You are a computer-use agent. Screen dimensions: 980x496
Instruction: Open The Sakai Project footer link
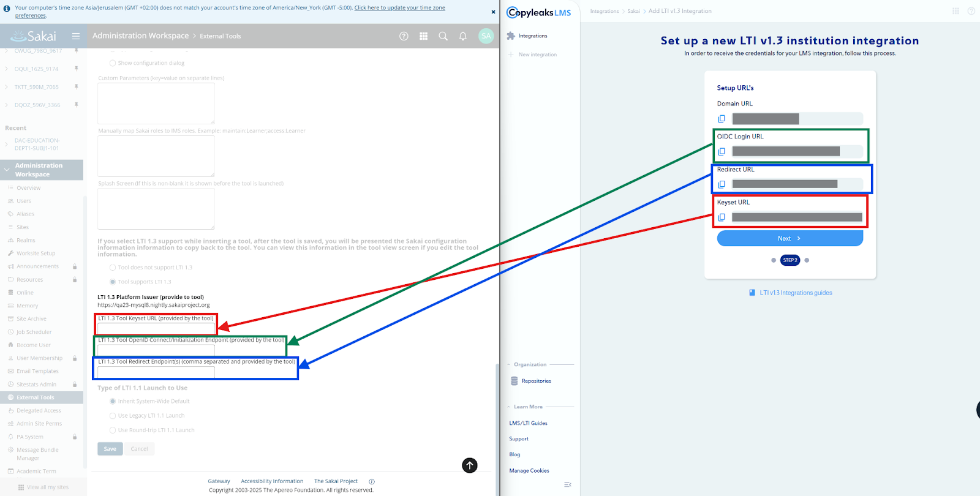(x=336, y=481)
